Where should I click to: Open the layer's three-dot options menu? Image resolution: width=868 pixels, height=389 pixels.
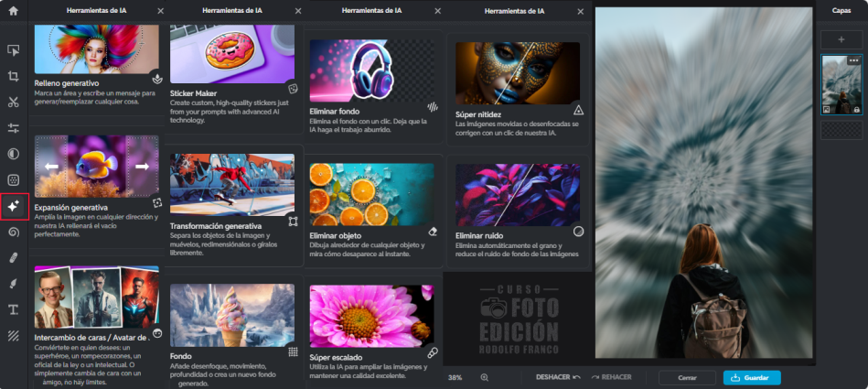853,61
